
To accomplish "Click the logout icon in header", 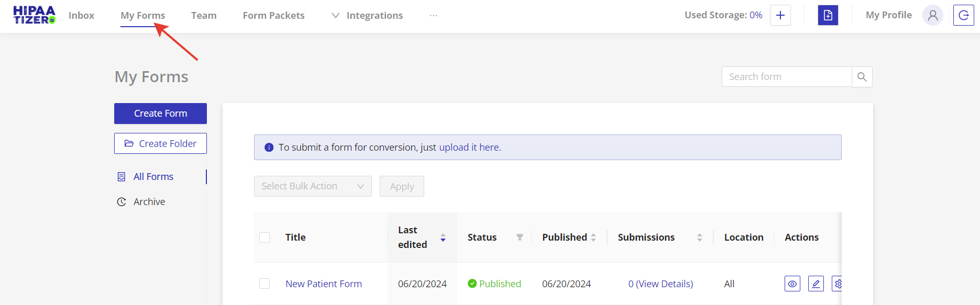I will click(x=963, y=15).
